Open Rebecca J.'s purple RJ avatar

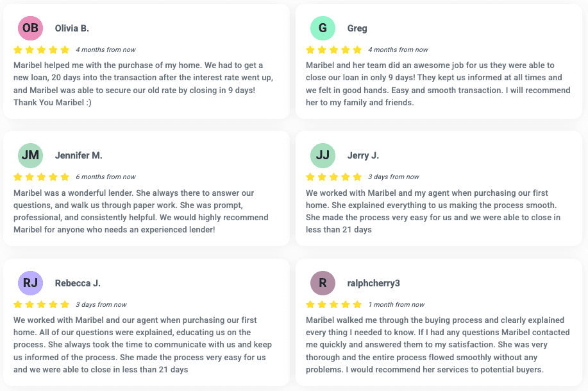(30, 283)
